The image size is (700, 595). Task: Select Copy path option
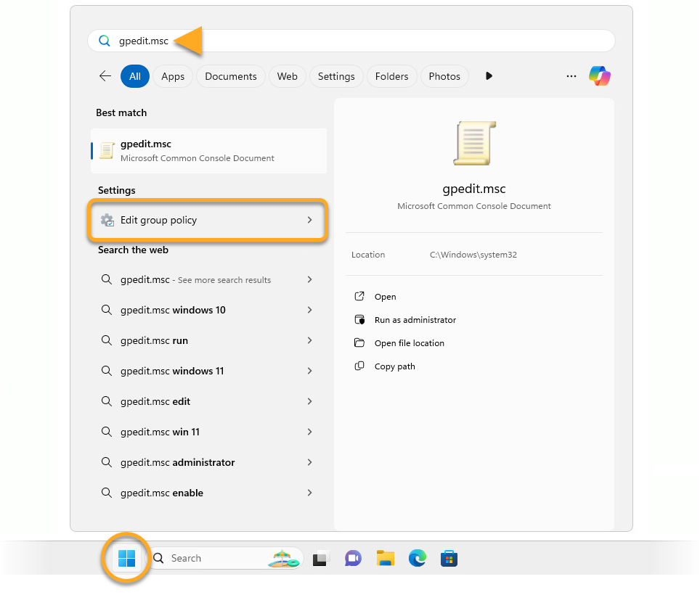(394, 366)
